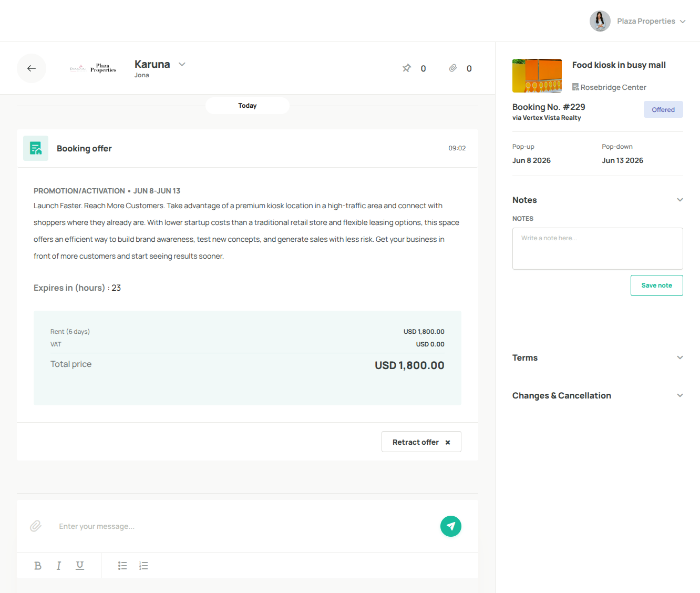Click the building icon beside Rosebridge Center
Viewport: 700px width, 593px height.
pos(575,87)
